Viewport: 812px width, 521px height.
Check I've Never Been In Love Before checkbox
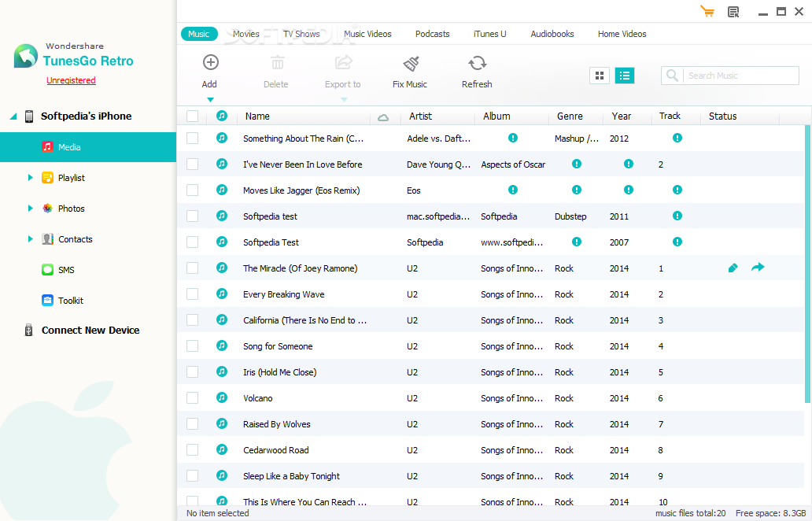pyautogui.click(x=192, y=164)
